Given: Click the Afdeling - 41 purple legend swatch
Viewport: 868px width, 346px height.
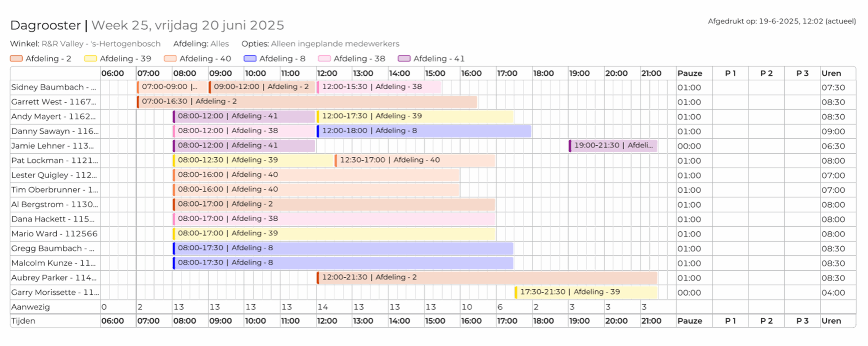Looking at the screenshot, I should (404, 58).
